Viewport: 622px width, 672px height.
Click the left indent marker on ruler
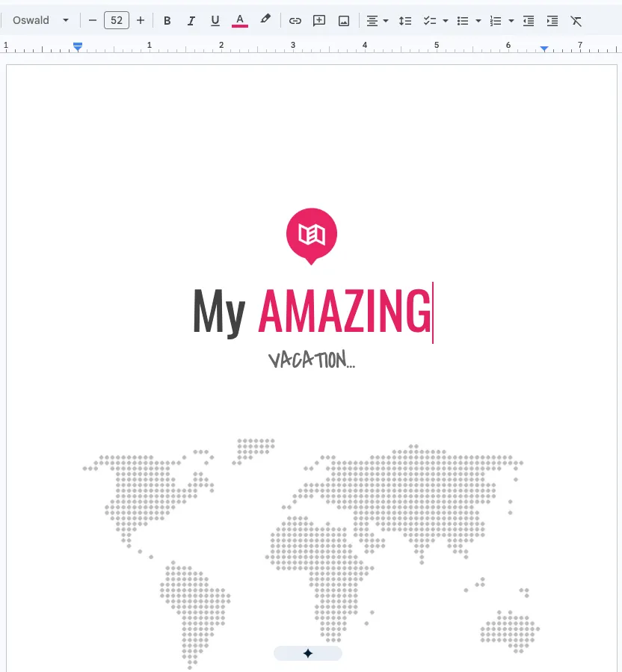78,46
